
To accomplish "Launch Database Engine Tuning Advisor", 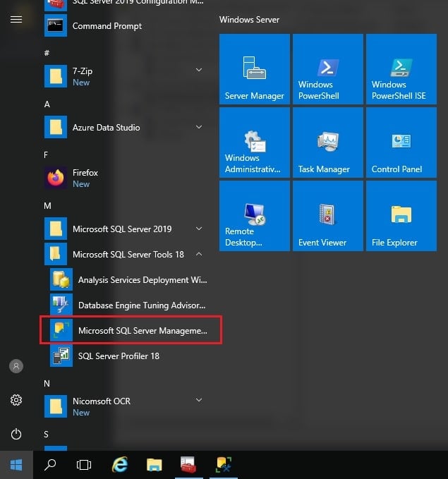I will point(129,305).
